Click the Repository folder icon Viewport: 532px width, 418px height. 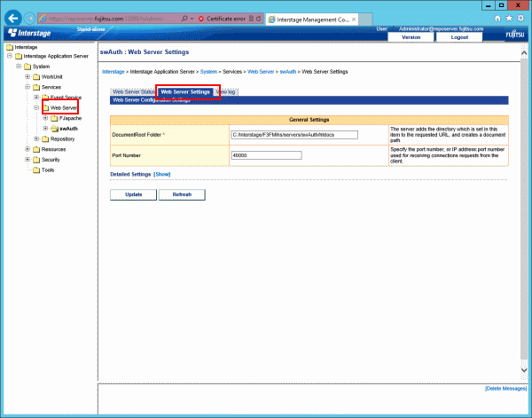pos(45,139)
